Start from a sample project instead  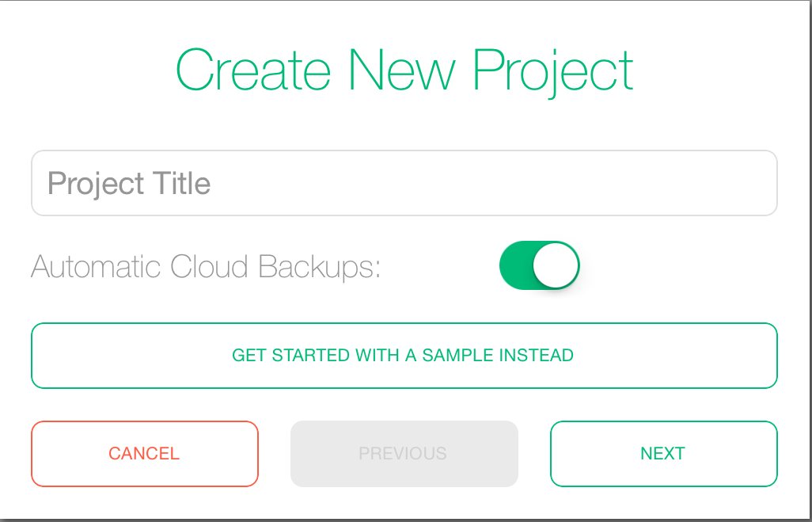click(x=404, y=356)
